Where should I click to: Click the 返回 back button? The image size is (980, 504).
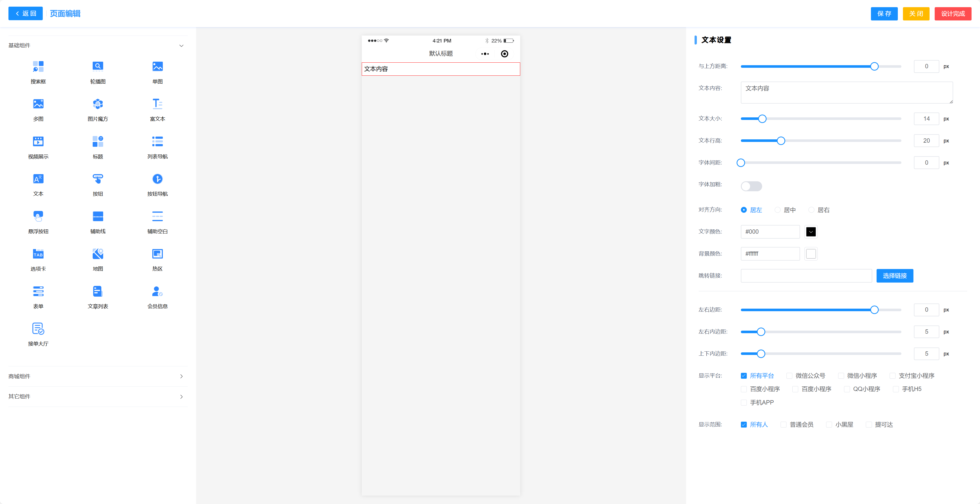coord(26,14)
